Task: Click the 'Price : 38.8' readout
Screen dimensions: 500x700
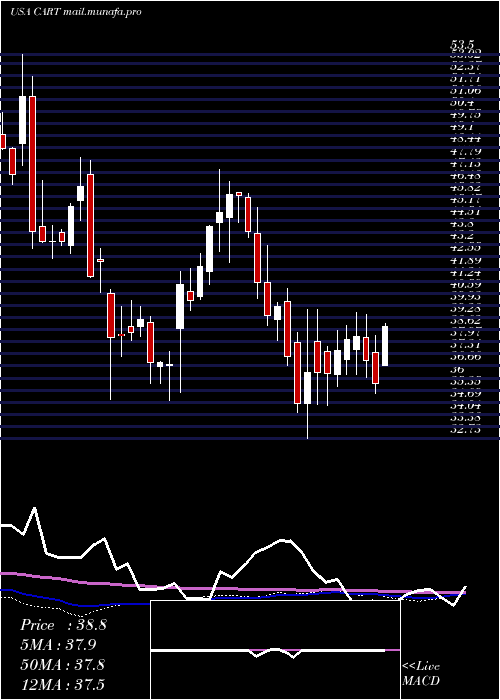Action: coord(63,625)
